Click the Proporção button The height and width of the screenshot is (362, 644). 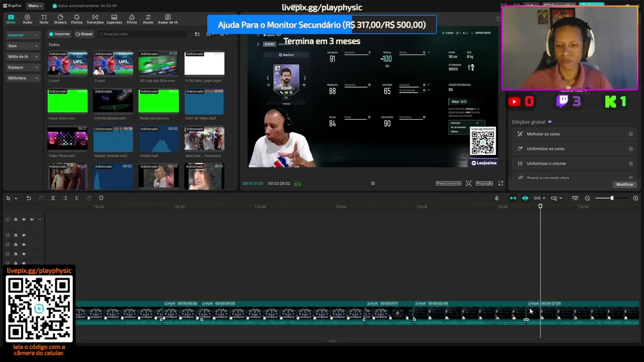click(x=484, y=184)
